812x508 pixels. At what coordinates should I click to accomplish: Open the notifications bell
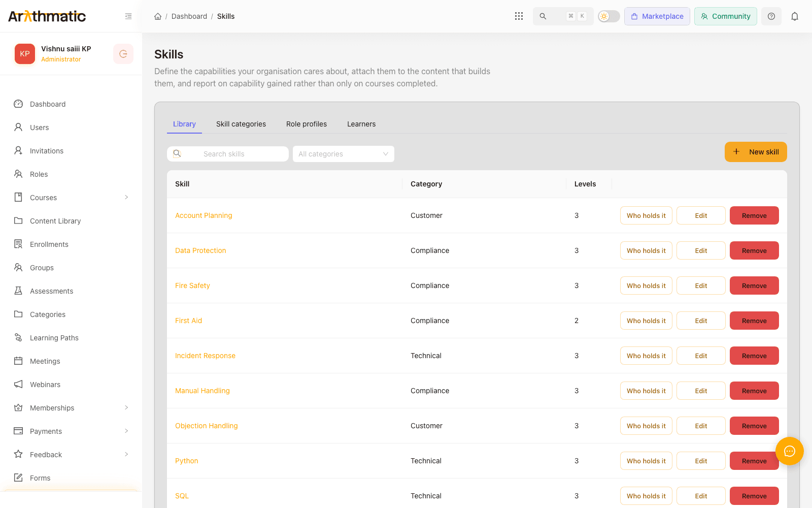tap(795, 16)
